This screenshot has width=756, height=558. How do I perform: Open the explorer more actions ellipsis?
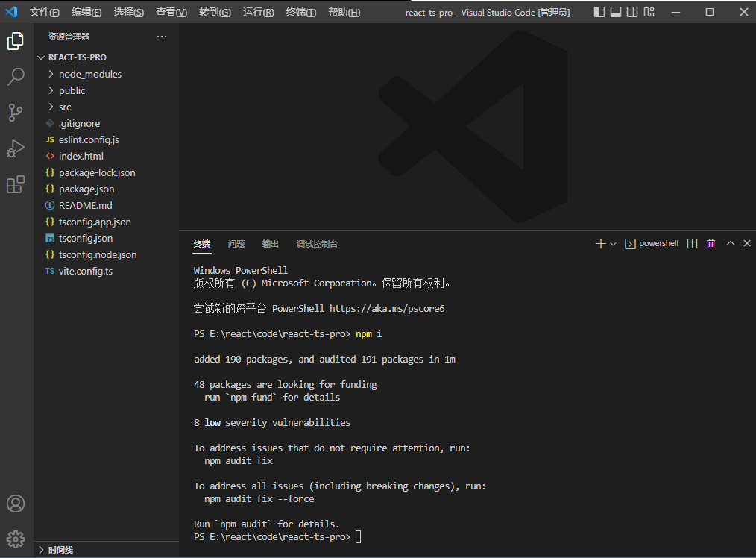(162, 37)
